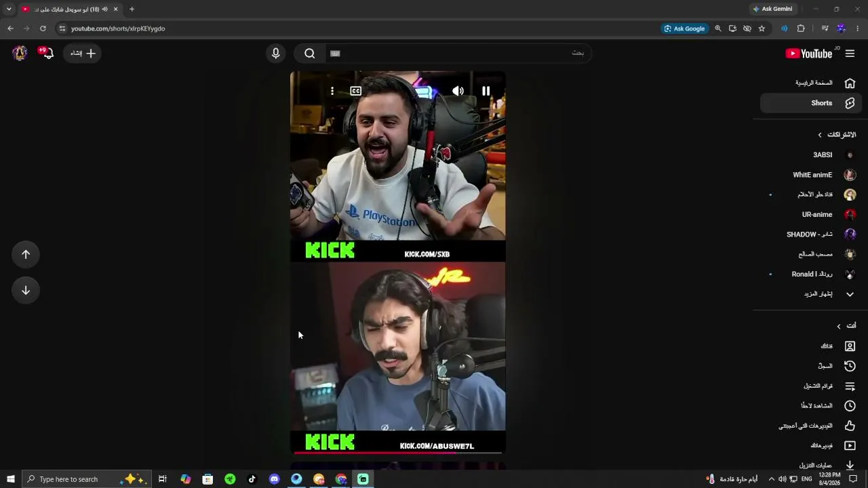The image size is (868, 488).
Task: Open watch History (السجلّ)
Action: 811,366
